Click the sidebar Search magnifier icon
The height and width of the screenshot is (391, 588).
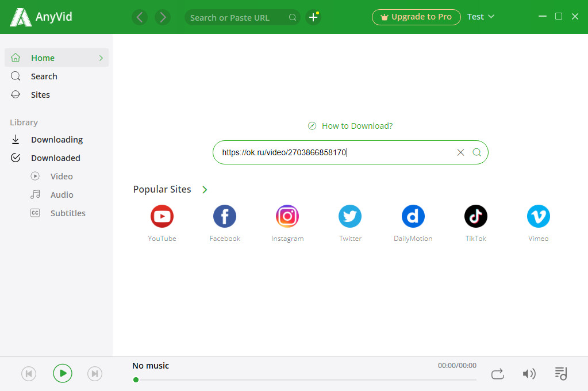point(16,76)
